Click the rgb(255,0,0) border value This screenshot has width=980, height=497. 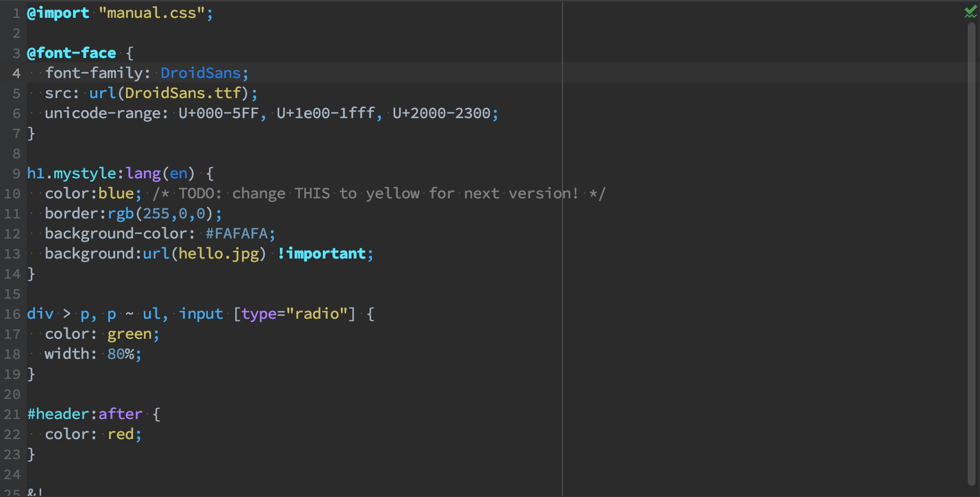pyautogui.click(x=161, y=213)
